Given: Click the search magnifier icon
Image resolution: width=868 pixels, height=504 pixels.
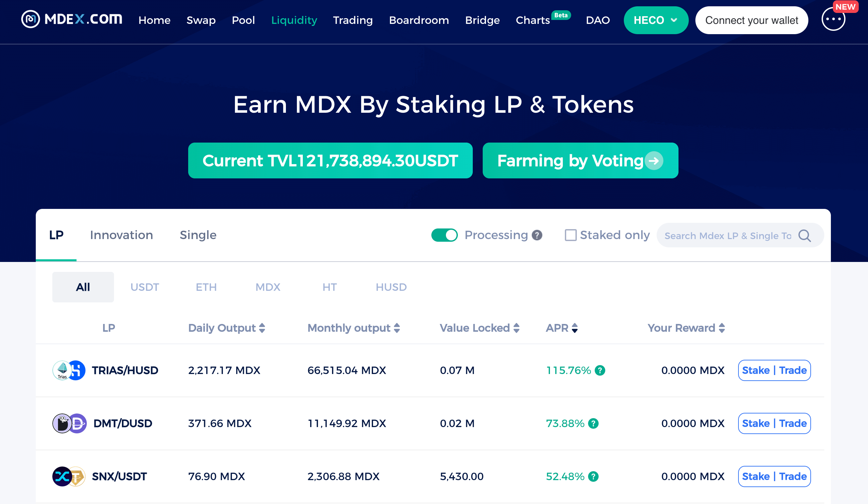Looking at the screenshot, I should [x=805, y=236].
